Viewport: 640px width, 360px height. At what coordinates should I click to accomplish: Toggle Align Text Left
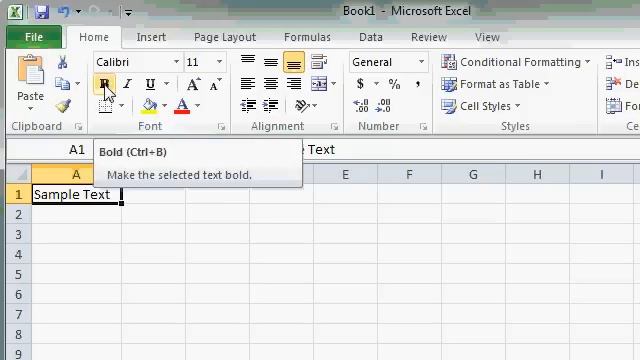(248, 84)
